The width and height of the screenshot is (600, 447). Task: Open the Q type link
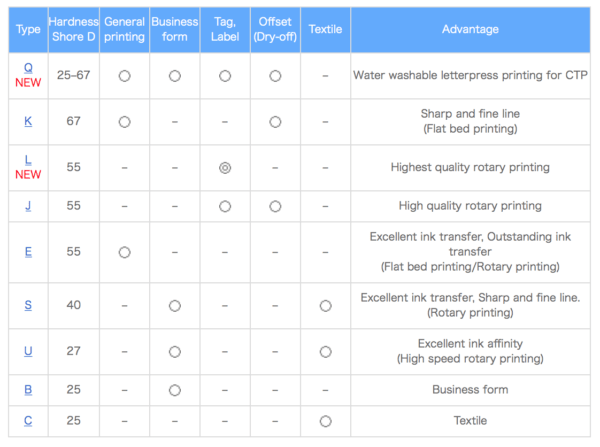pos(28,67)
